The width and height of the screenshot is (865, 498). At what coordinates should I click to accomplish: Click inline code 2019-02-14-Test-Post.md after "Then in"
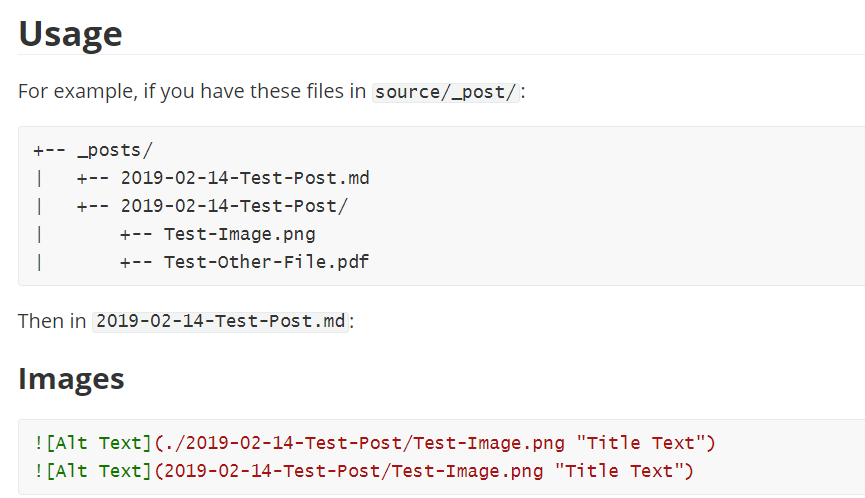(220, 322)
